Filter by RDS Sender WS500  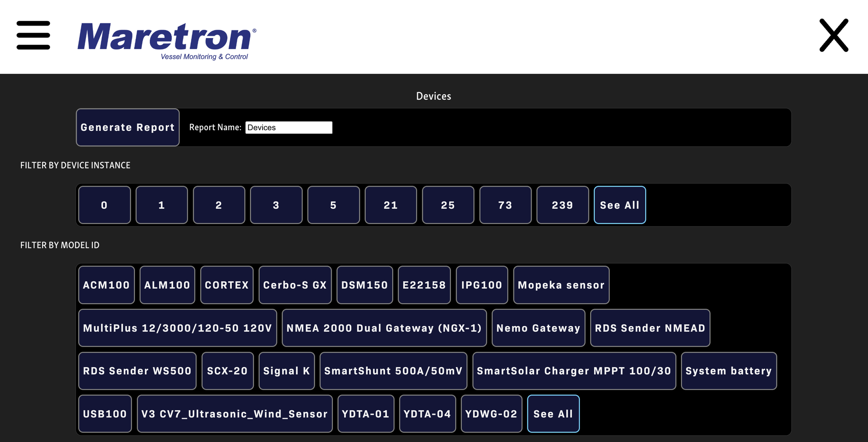coord(138,371)
